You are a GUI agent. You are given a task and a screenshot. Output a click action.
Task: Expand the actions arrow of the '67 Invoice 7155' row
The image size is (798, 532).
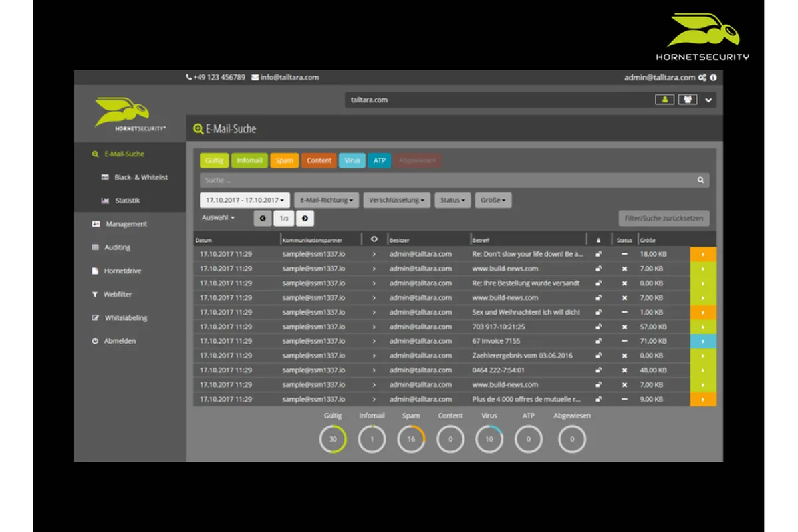[x=703, y=341]
